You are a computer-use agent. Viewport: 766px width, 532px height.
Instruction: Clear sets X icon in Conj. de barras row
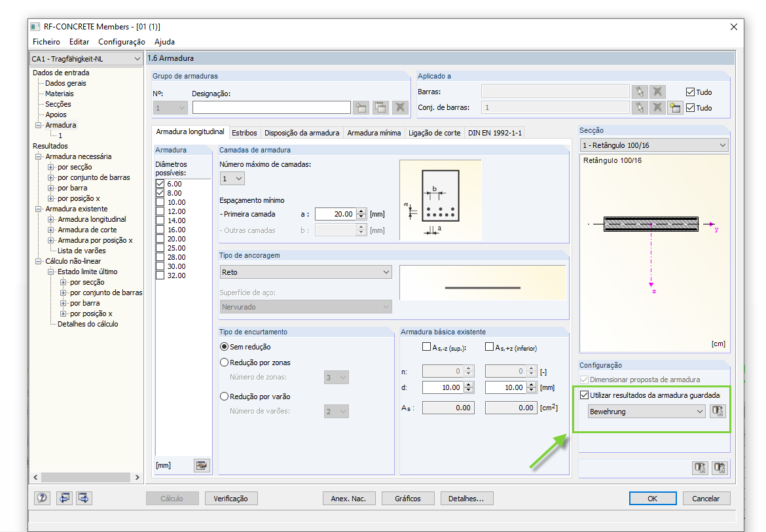point(657,107)
